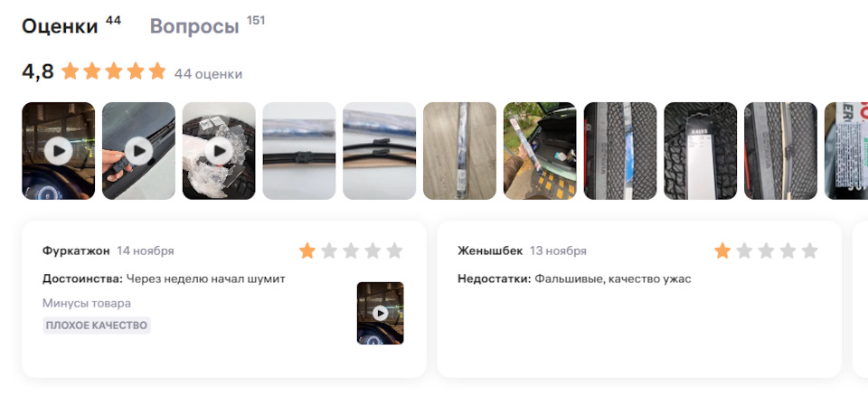Open the ninth photo with white label
This screenshot has height=397, width=868.
[700, 151]
